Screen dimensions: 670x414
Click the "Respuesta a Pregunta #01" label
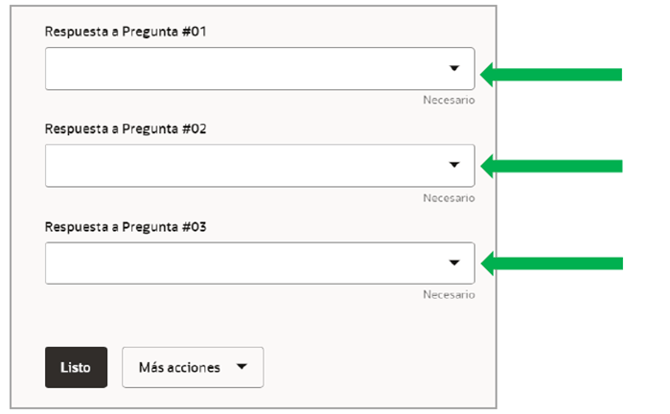coord(125,32)
